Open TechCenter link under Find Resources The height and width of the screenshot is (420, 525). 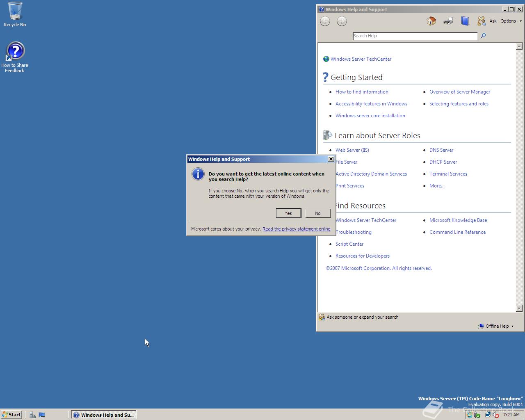(x=366, y=220)
